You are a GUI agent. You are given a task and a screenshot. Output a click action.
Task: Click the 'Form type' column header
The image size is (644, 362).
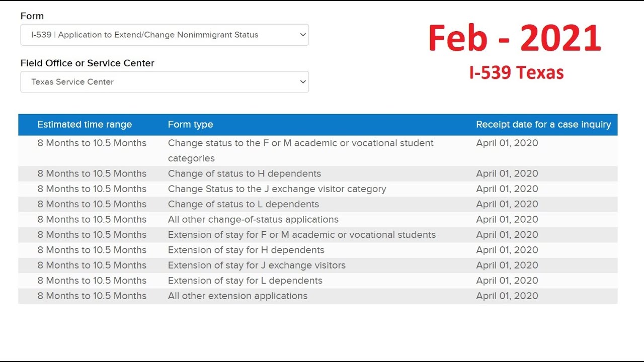[191, 124]
